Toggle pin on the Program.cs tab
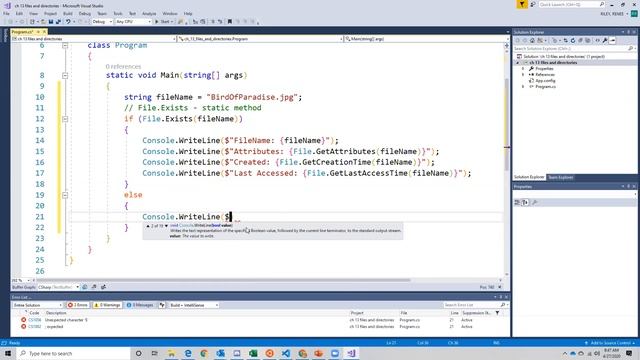 point(38,32)
